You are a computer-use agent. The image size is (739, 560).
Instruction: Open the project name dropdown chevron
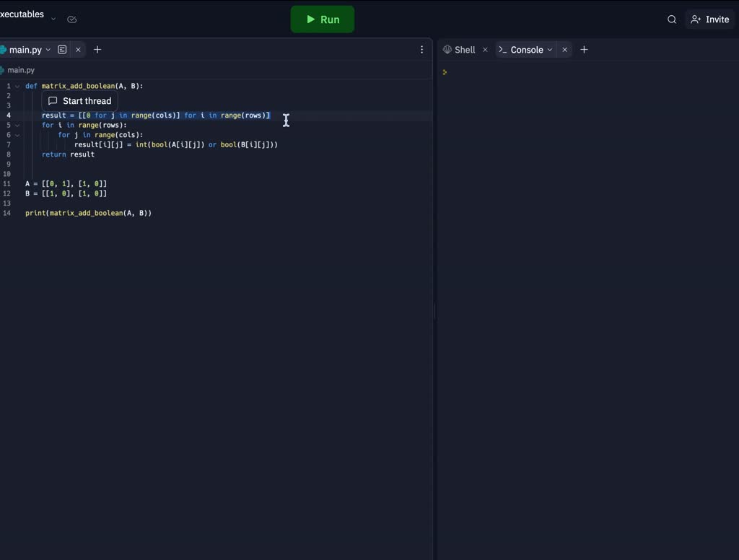point(53,19)
